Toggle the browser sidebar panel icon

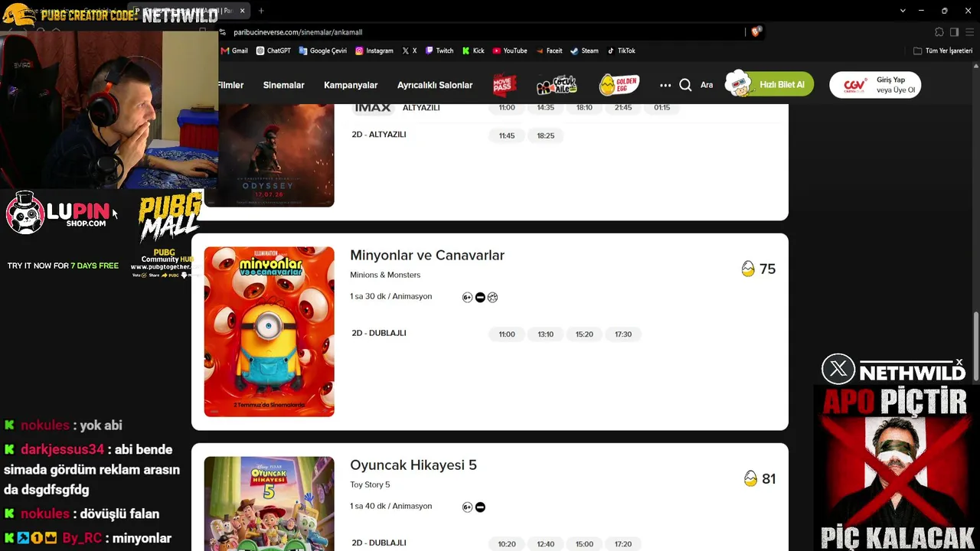tap(954, 32)
